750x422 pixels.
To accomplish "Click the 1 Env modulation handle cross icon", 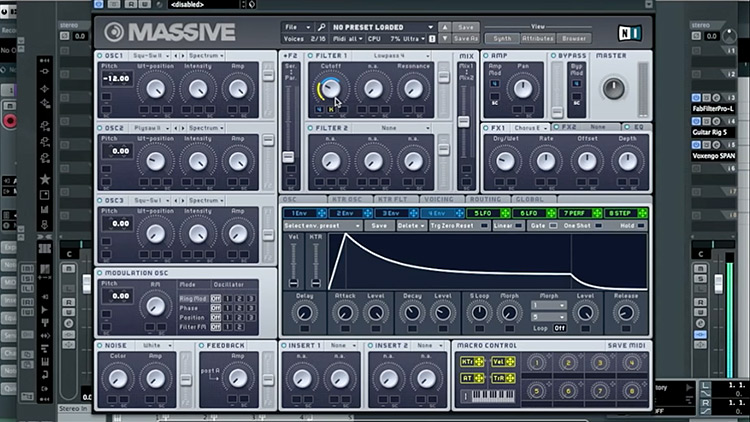I will pyautogui.click(x=322, y=213).
